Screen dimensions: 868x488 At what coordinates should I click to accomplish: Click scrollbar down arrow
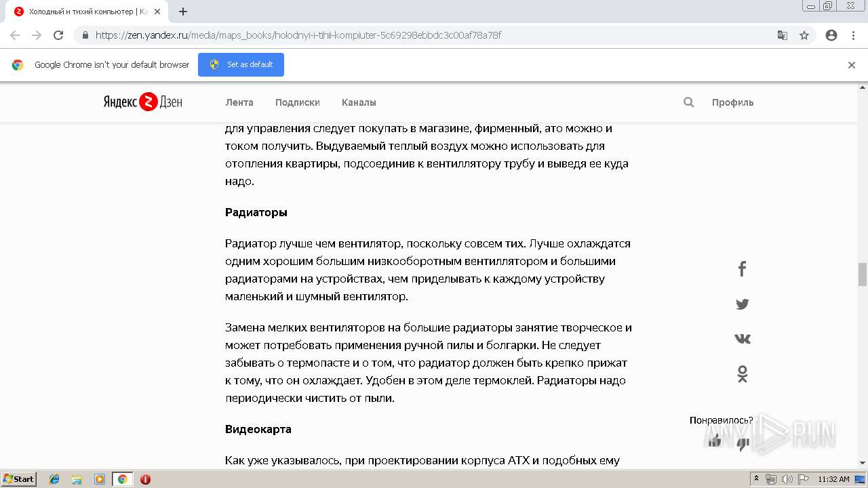click(863, 463)
